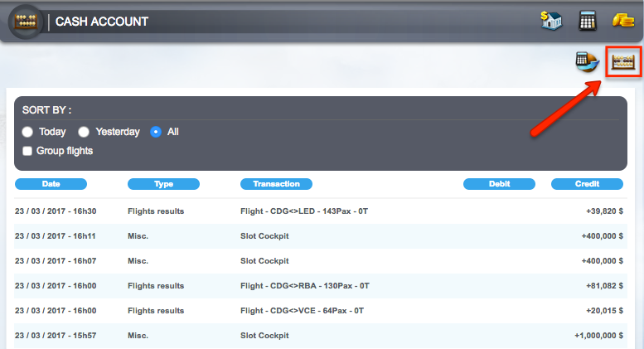Click the date 23 / 03 / 2017 - 15h57
The image size is (644, 349).
click(56, 336)
